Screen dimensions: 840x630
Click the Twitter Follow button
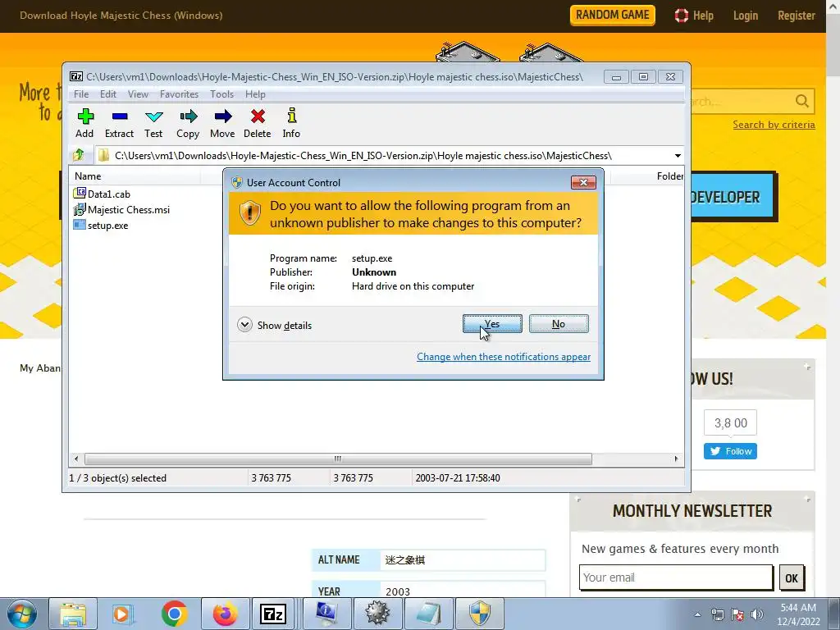tap(730, 451)
